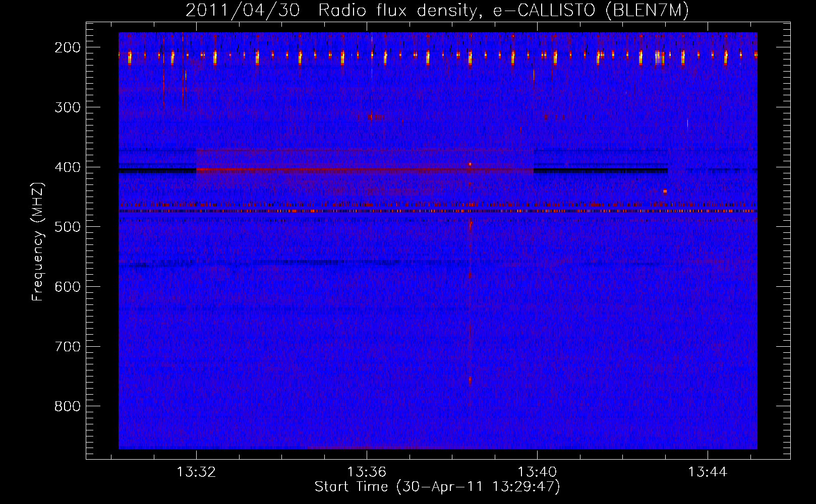Click the 800 frequency tick label
816x504 pixels.
click(67, 406)
